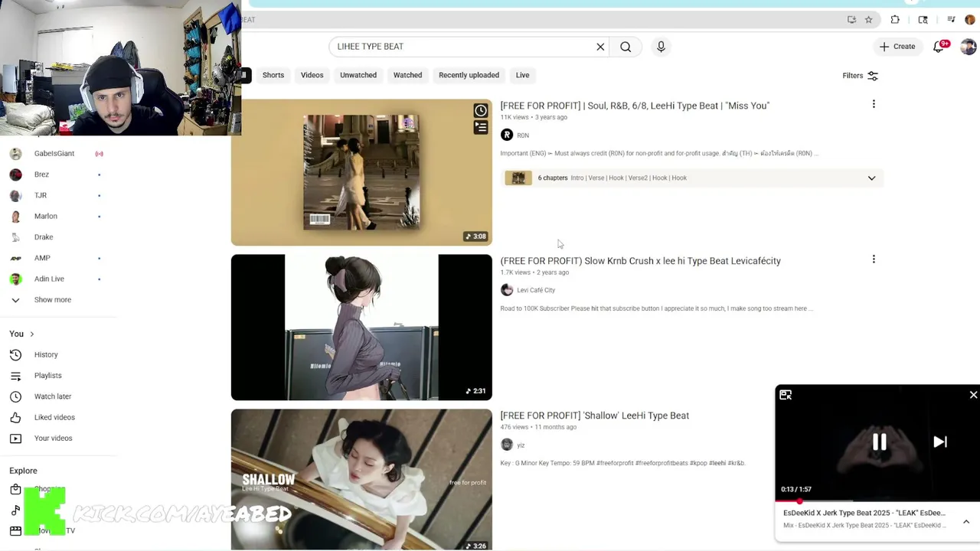Open the Filters sliders icon
The image size is (980, 551).
(873, 76)
